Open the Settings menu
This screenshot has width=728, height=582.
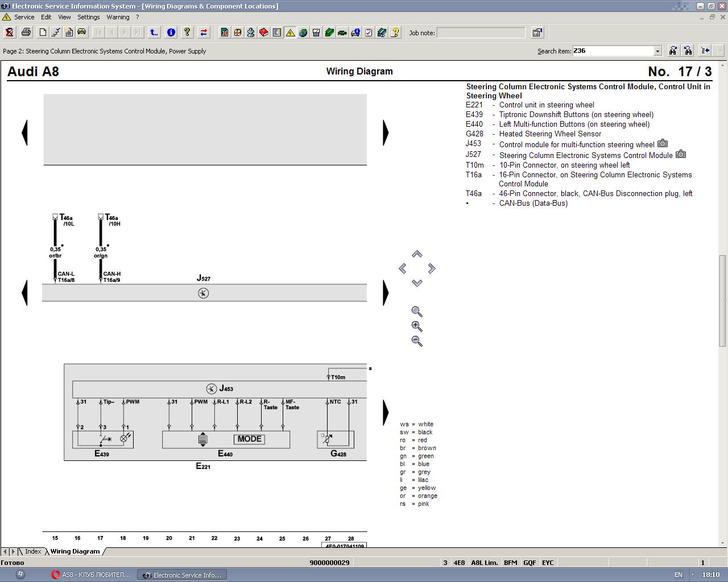click(x=88, y=17)
